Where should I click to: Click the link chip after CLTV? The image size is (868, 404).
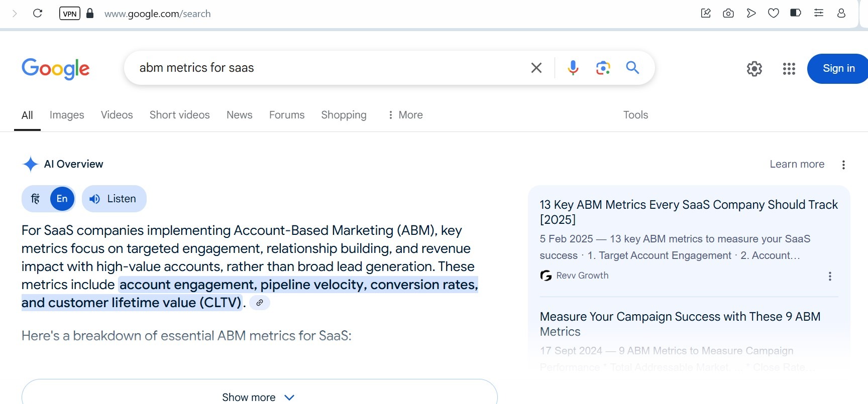(x=260, y=303)
